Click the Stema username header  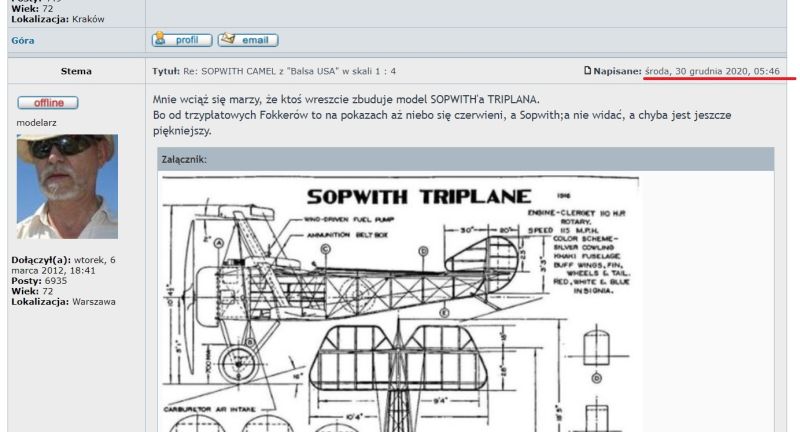[x=76, y=71]
